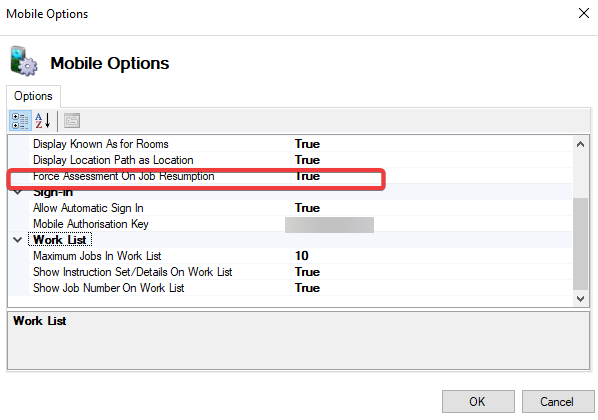Cancel the Mobile Options dialog
This screenshot has width=598, height=420.
[x=558, y=401]
